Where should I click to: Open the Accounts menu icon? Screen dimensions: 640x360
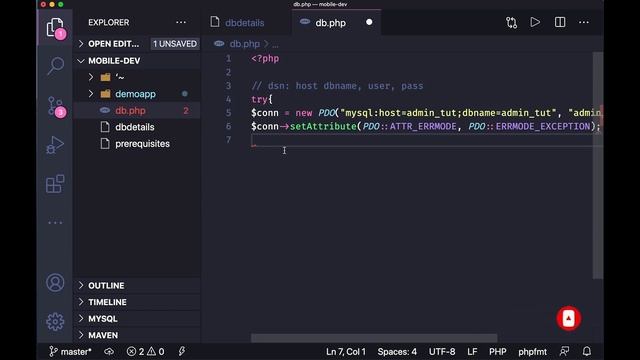pos(55,282)
